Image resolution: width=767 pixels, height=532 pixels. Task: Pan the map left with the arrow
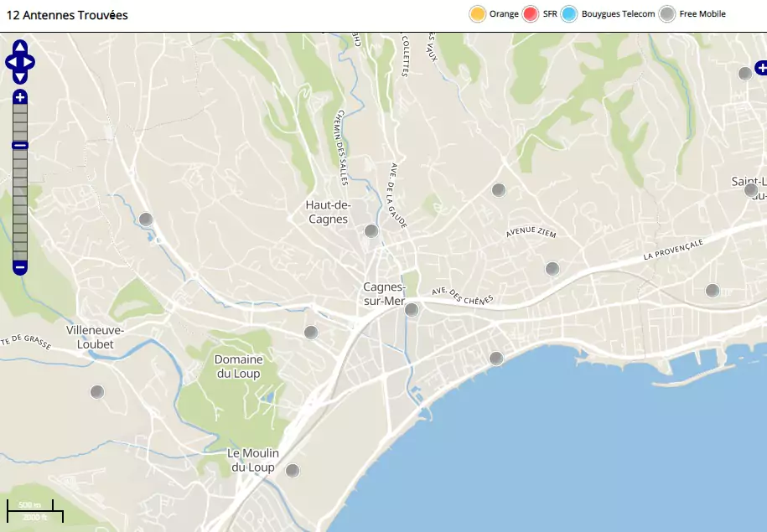pyautogui.click(x=11, y=62)
